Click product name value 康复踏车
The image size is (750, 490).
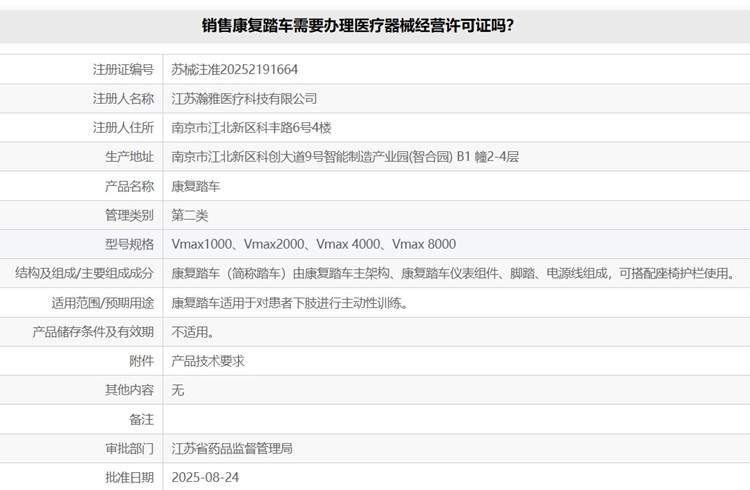[x=196, y=186]
